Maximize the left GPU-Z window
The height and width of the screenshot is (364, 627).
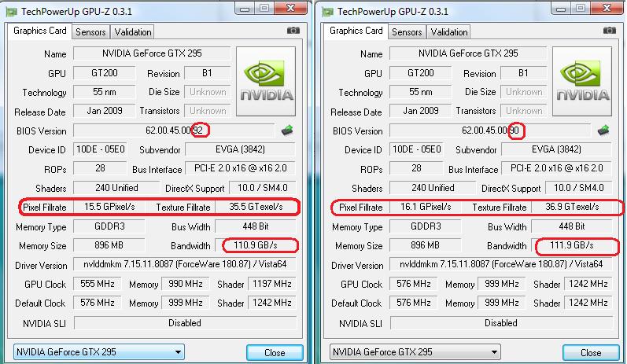264,9
